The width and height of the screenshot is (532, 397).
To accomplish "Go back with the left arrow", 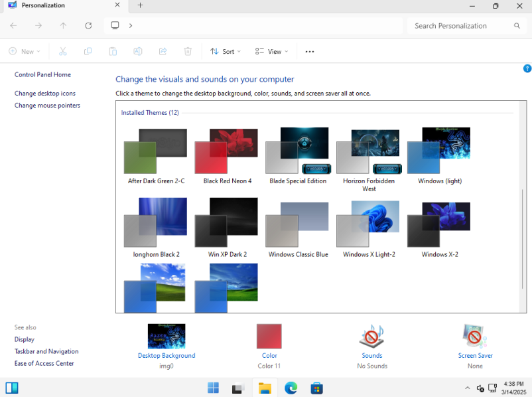I will click(x=13, y=25).
